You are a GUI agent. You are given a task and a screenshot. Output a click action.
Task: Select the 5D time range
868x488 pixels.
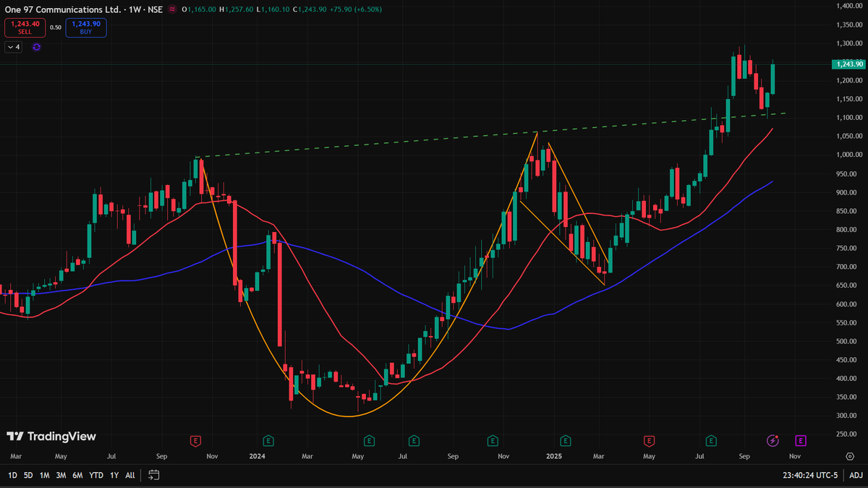[x=28, y=475]
